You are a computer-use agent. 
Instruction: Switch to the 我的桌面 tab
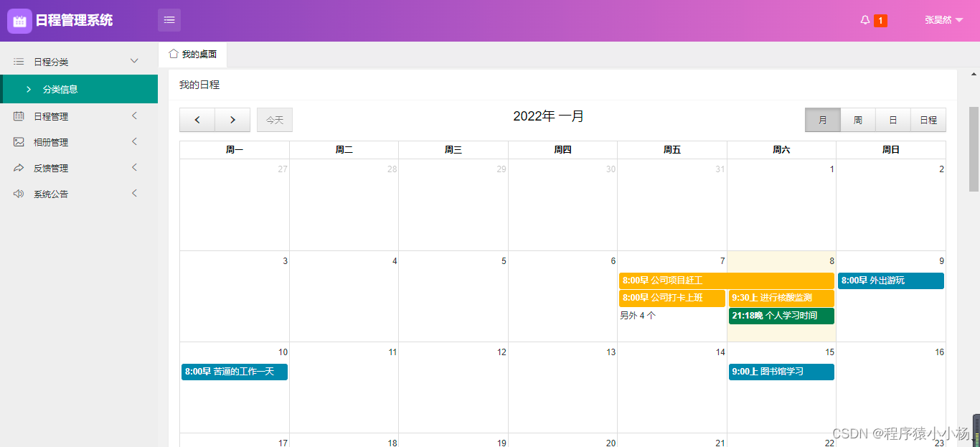point(192,55)
